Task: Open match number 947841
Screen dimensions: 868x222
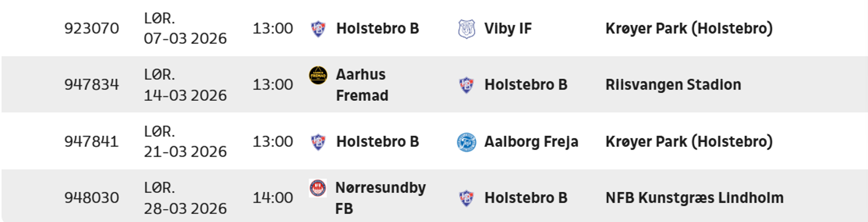Action: pos(92,142)
